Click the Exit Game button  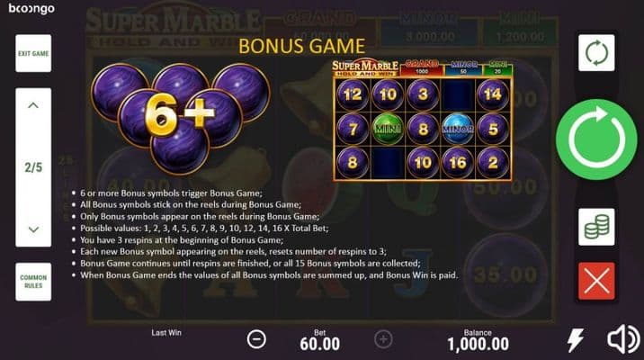click(33, 53)
